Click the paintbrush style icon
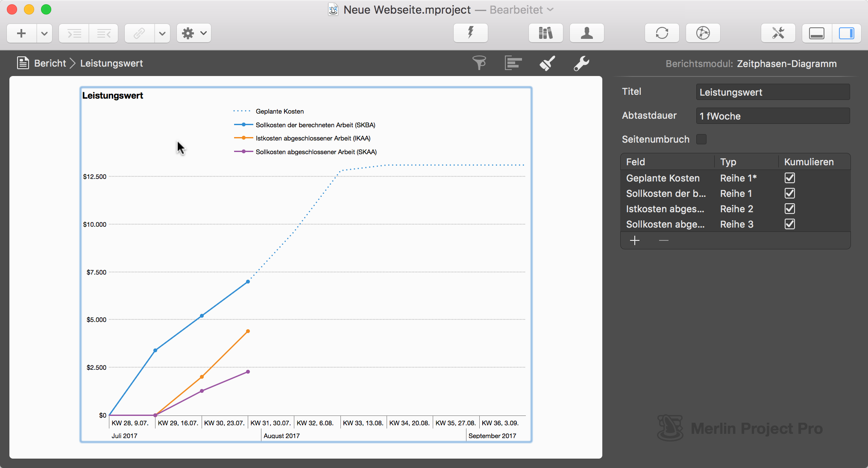This screenshot has height=468, width=868. [x=547, y=63]
